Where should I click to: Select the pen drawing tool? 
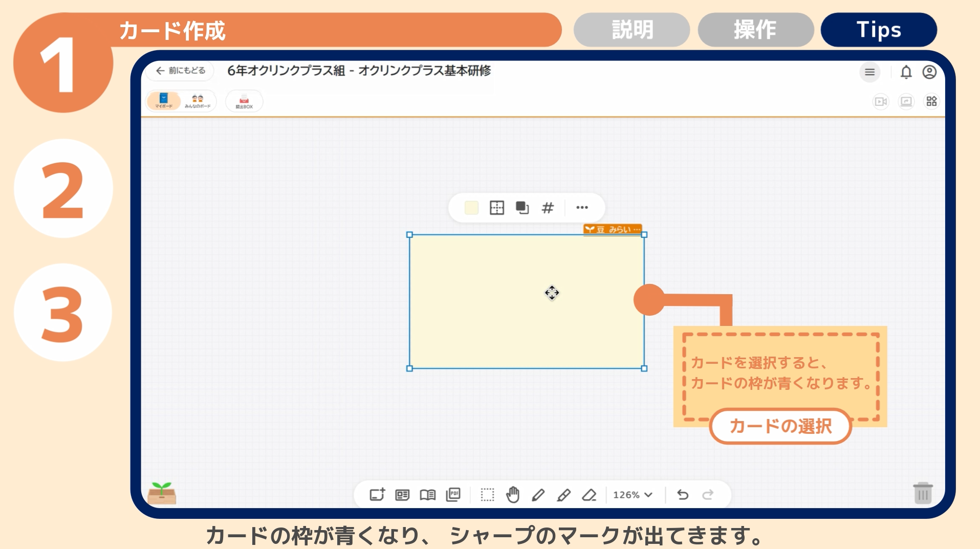(x=538, y=495)
